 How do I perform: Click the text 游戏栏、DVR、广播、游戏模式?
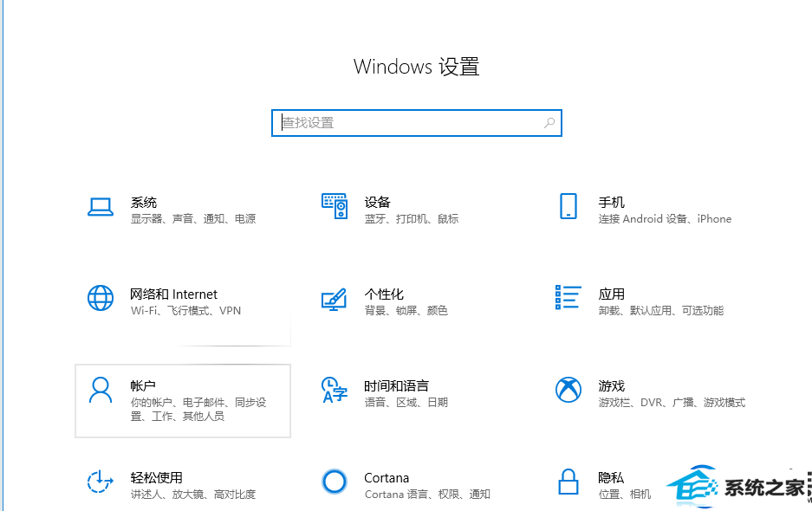pos(672,402)
